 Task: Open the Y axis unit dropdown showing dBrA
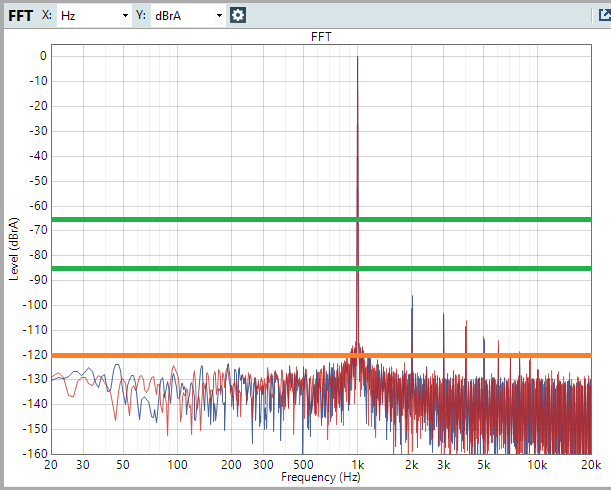tap(188, 16)
